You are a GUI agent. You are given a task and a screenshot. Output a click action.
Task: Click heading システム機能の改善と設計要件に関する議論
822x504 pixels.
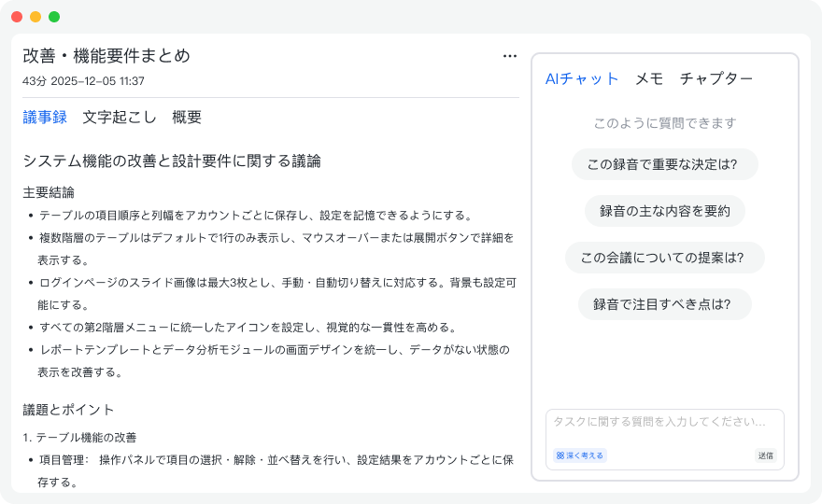pos(172,161)
